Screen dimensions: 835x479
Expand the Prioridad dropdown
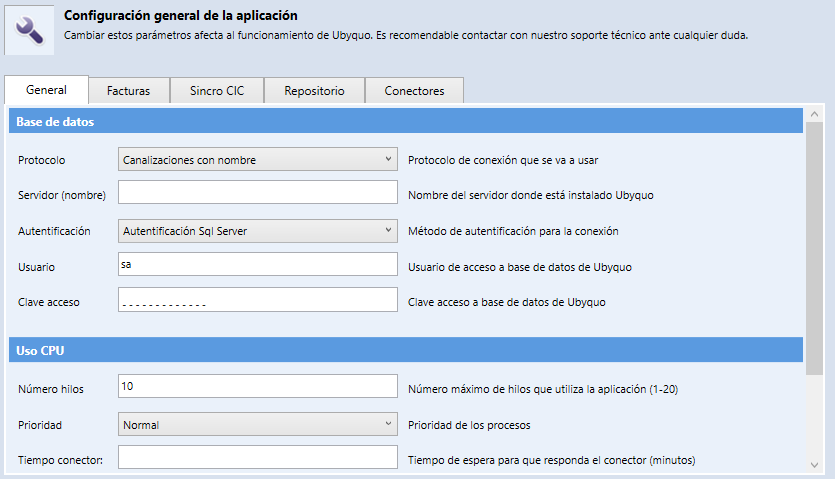(258, 424)
